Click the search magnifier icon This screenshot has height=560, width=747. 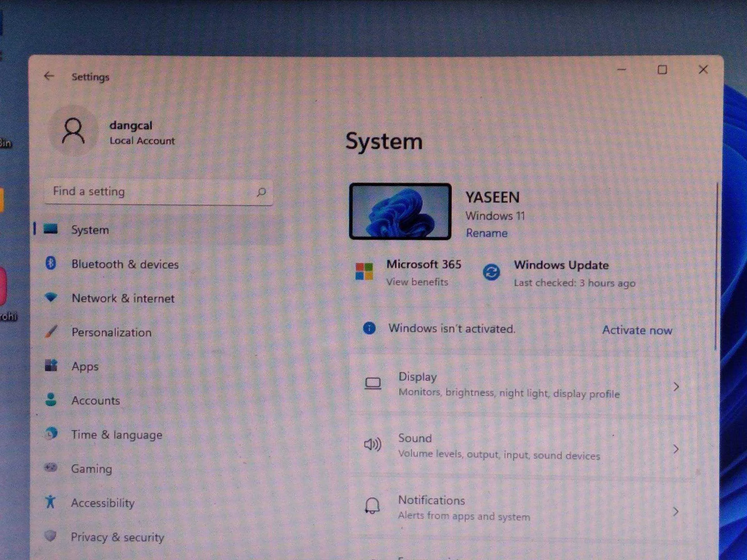pos(261,192)
